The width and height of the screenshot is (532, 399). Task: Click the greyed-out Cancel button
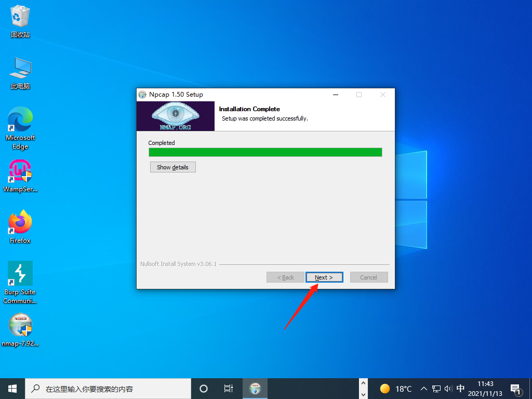(x=369, y=277)
